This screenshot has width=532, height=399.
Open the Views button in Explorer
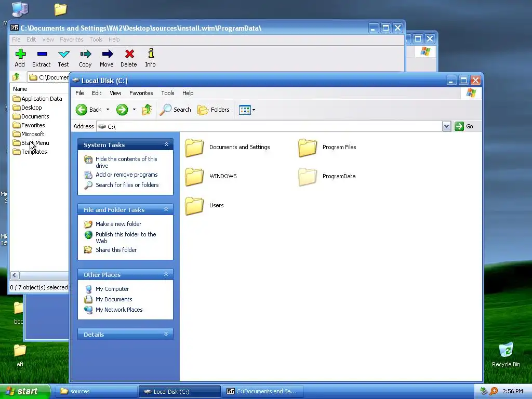coord(245,110)
